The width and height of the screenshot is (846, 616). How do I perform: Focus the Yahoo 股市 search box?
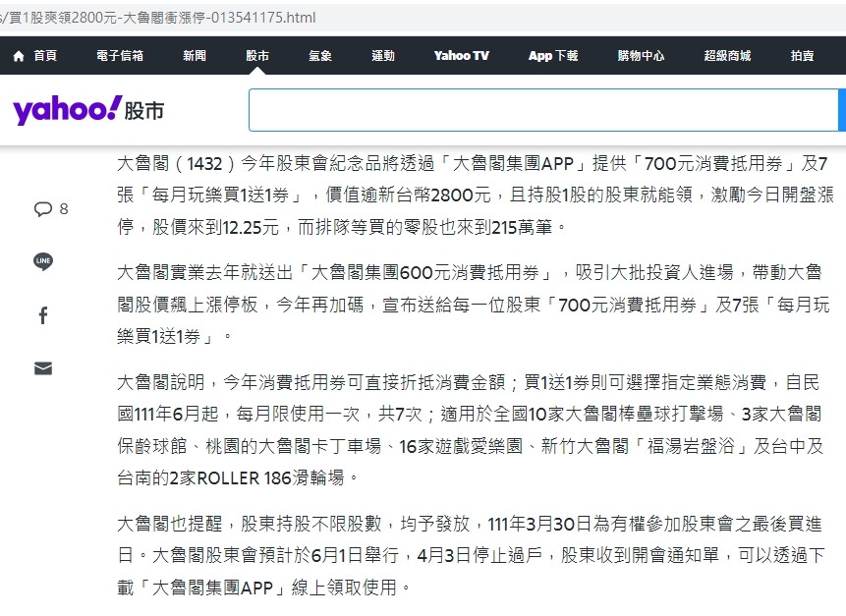point(543,110)
